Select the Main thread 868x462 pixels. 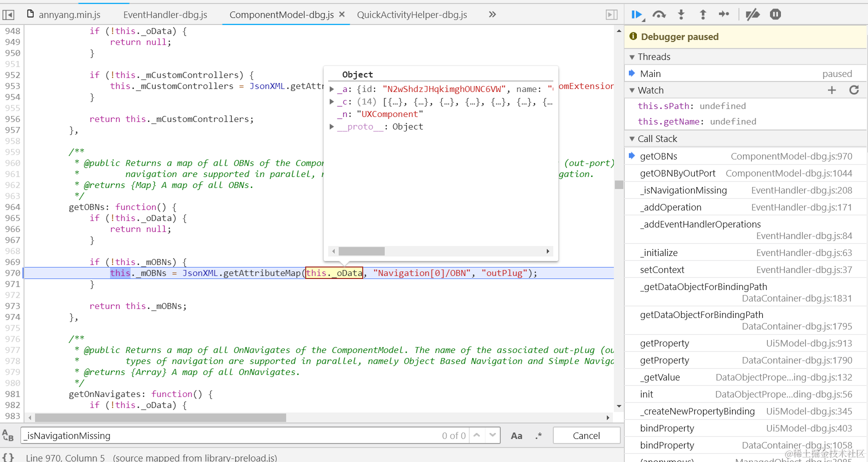[745, 73]
